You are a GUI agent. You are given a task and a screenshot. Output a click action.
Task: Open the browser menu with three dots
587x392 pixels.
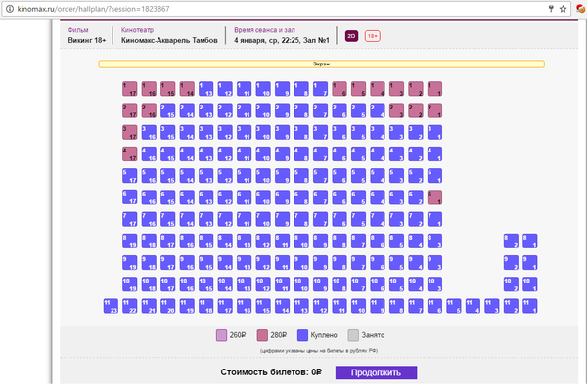coord(579,8)
